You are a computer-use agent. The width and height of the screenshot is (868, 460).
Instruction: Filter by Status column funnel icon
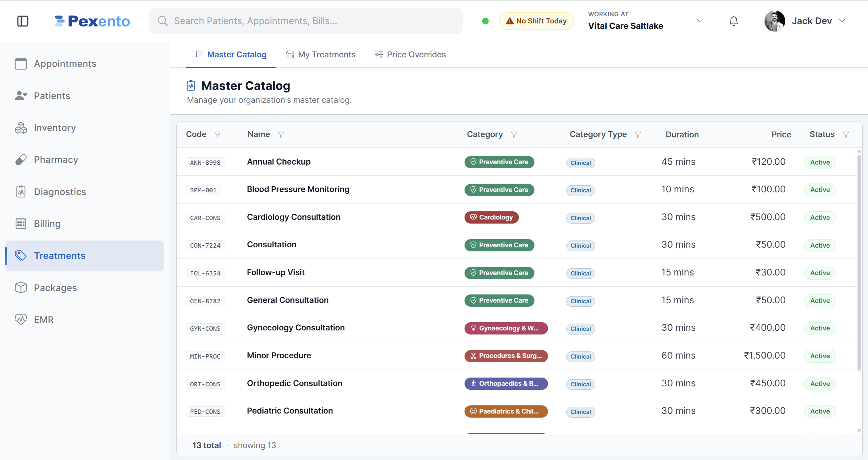(x=846, y=135)
